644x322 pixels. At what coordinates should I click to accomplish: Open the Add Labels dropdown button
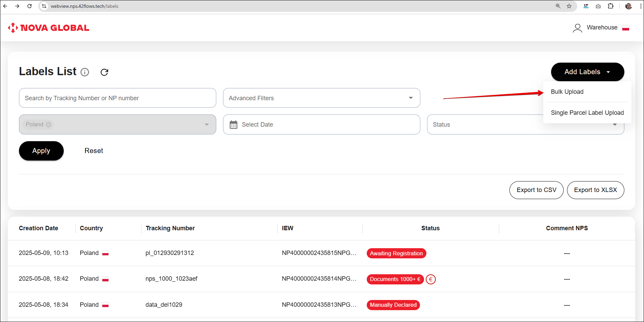click(x=587, y=72)
